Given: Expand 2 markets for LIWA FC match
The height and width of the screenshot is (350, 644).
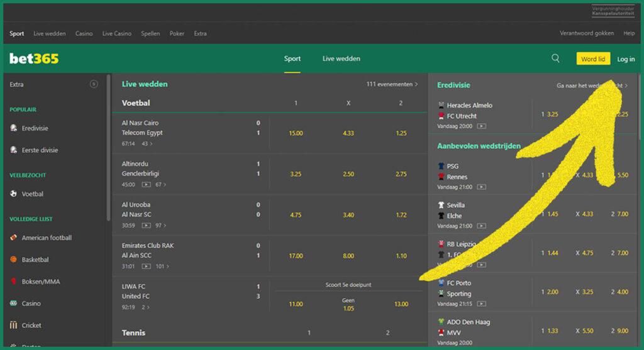Looking at the screenshot, I should point(146,307).
